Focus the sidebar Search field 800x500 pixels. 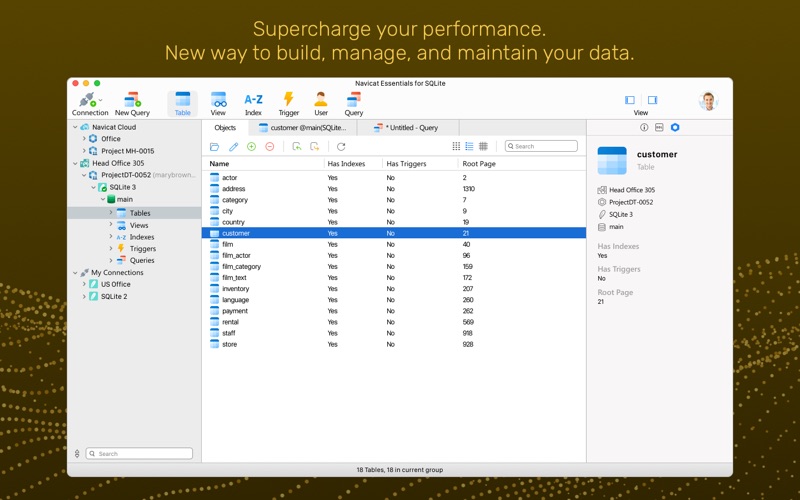[139, 453]
